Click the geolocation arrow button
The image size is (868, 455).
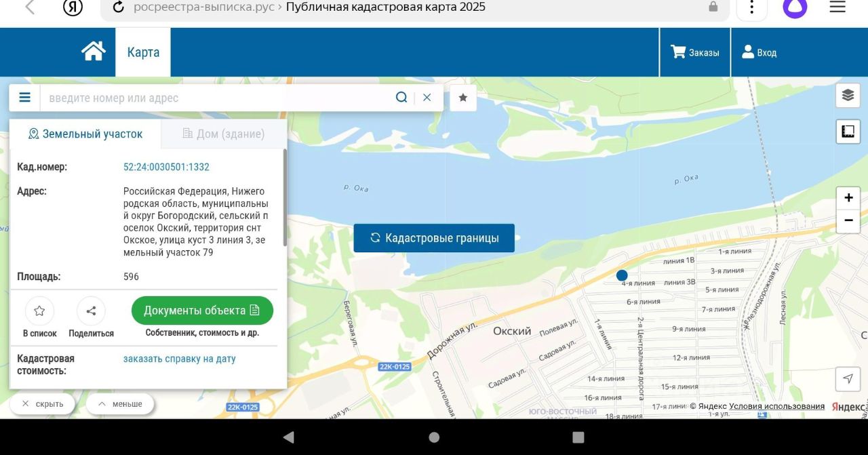click(x=848, y=378)
